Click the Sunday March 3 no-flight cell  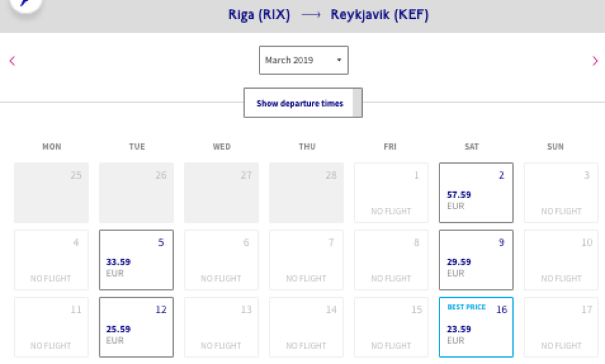(x=561, y=193)
